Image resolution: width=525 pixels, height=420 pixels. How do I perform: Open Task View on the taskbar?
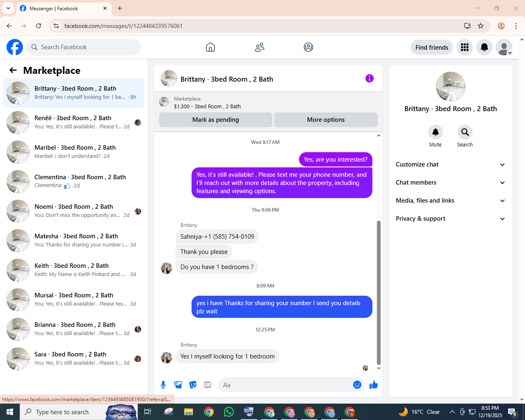click(148, 412)
